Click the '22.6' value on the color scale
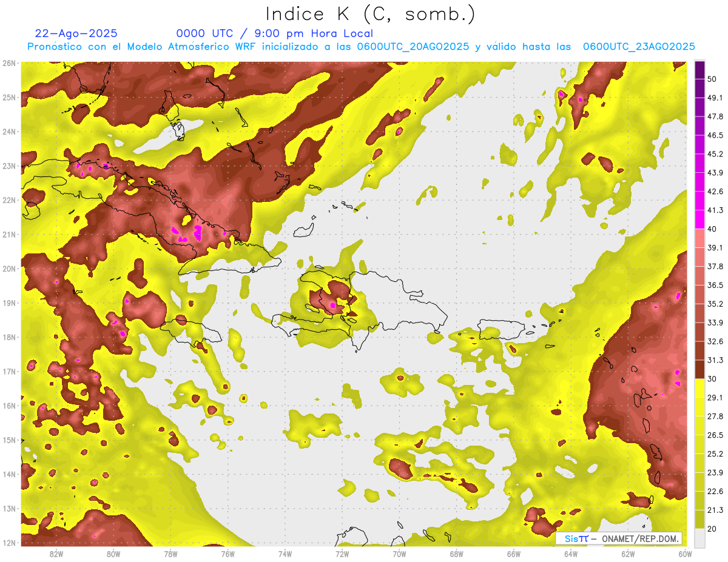The image size is (728, 562). (x=715, y=491)
